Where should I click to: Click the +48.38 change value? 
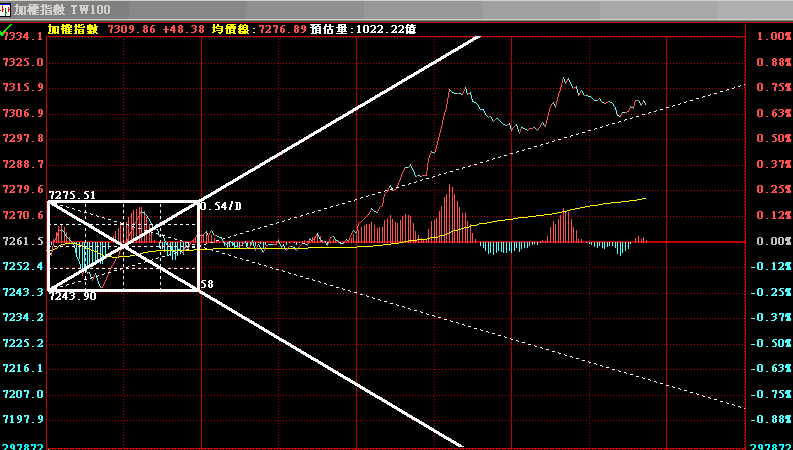(182, 29)
